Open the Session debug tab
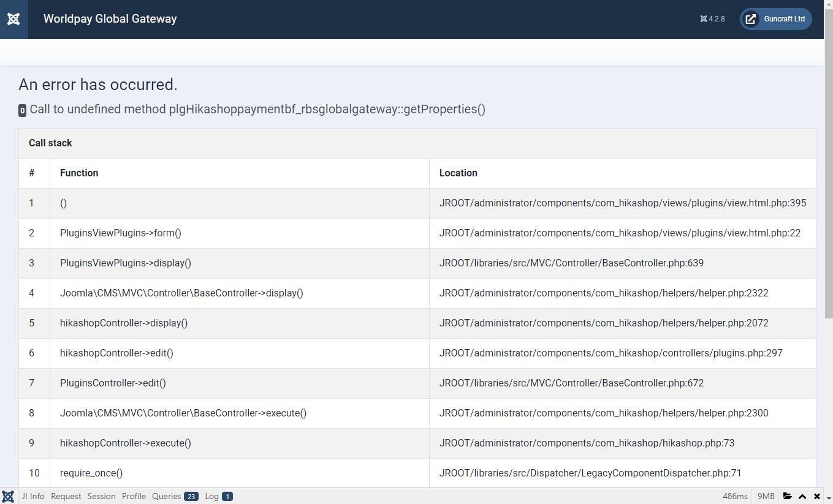This screenshot has width=833, height=504. point(101,496)
